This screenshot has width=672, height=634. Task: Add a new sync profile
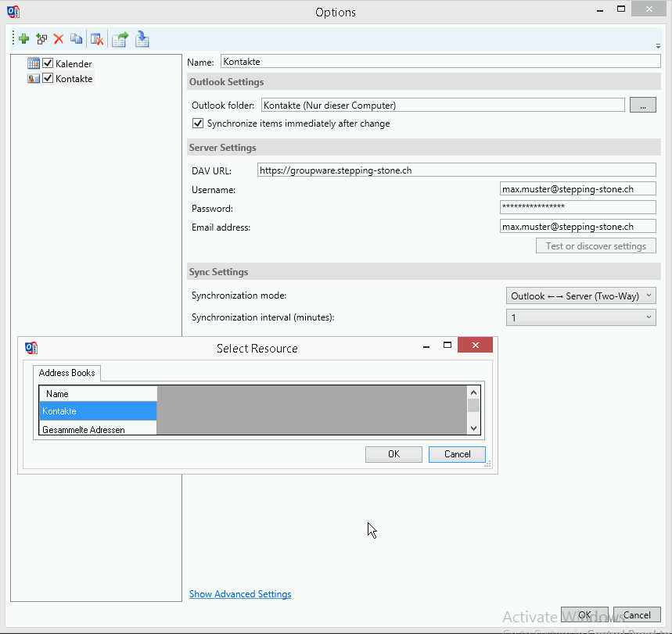23,38
